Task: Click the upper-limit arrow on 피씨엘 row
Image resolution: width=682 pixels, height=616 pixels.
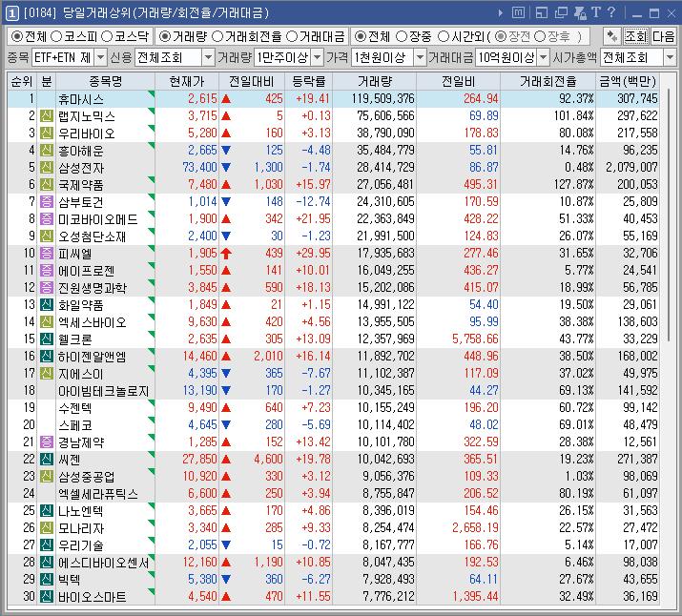Action: coord(226,253)
